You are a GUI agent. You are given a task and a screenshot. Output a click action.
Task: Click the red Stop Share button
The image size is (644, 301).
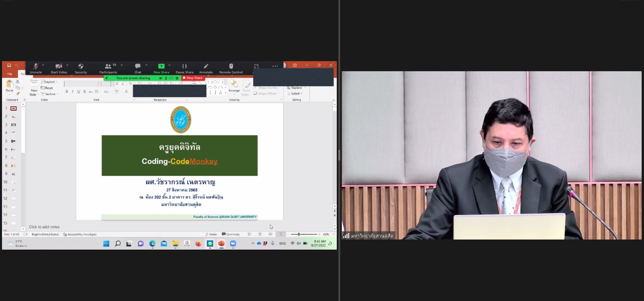193,78
